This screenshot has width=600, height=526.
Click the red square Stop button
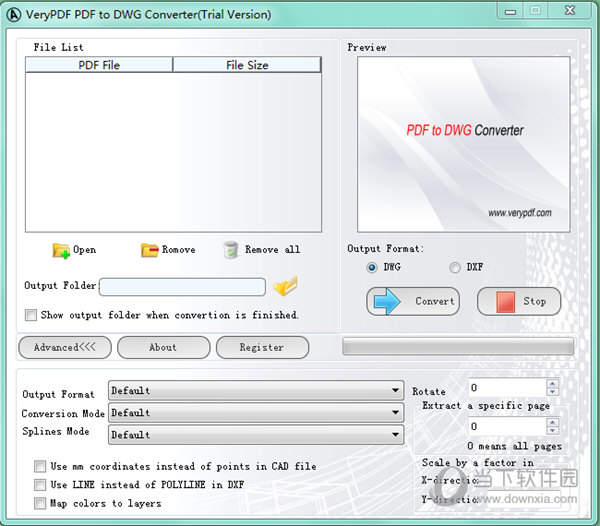519,301
